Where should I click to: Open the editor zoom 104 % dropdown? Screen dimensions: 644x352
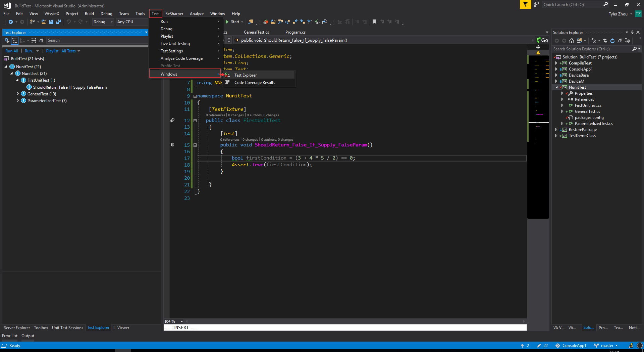click(174, 321)
